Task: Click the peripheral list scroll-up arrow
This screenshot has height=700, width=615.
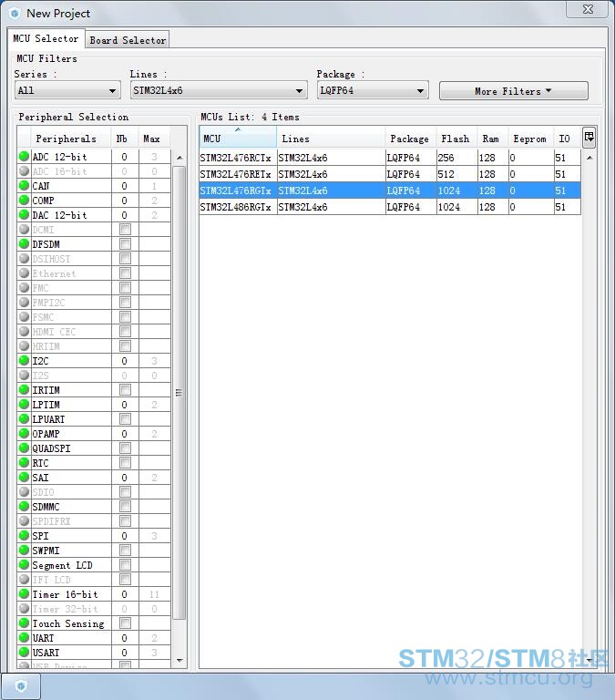Action: (179, 158)
